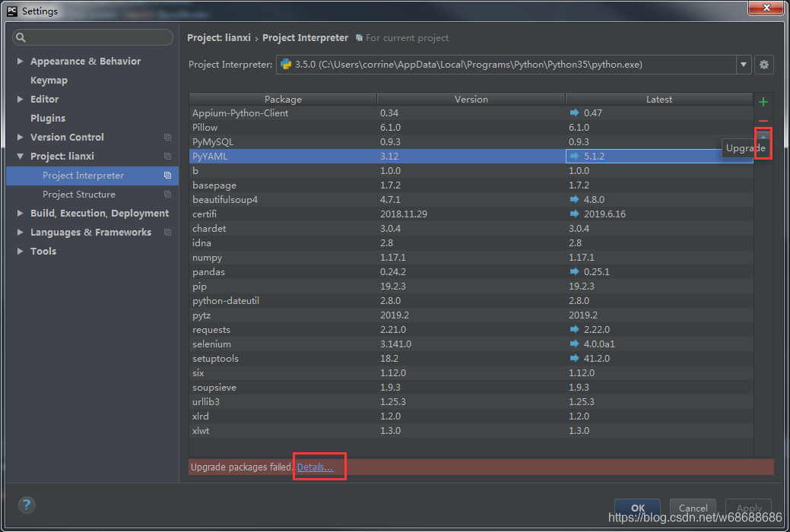
Task: Open the Project Interpreter dropdown arrow
Action: tap(744, 65)
